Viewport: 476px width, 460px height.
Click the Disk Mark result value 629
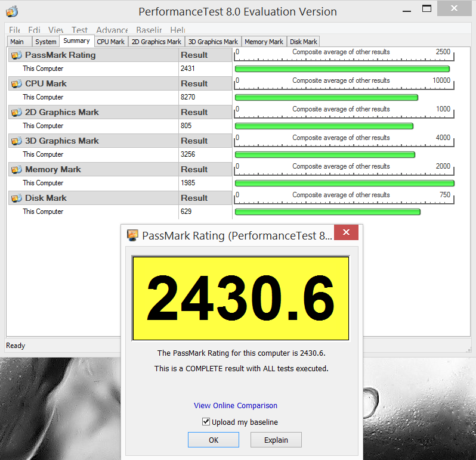click(x=186, y=212)
